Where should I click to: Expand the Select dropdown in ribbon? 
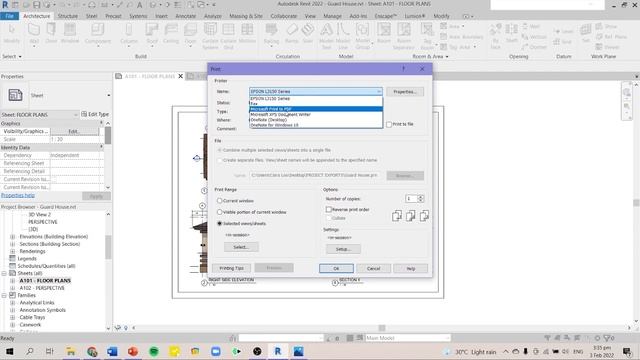pos(11,56)
